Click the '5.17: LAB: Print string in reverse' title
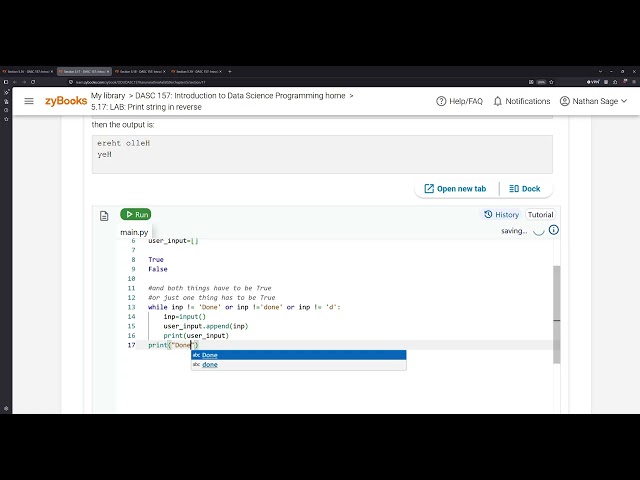 click(146, 107)
